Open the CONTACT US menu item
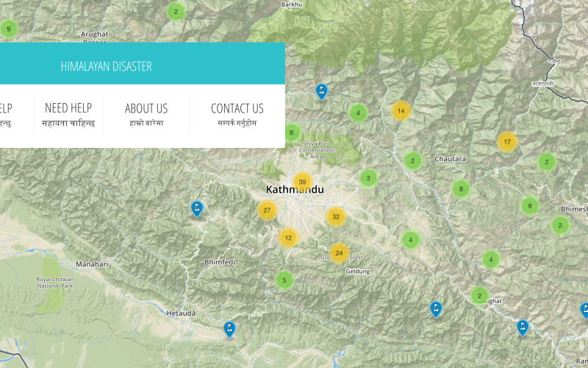588x368 pixels. coord(237,114)
